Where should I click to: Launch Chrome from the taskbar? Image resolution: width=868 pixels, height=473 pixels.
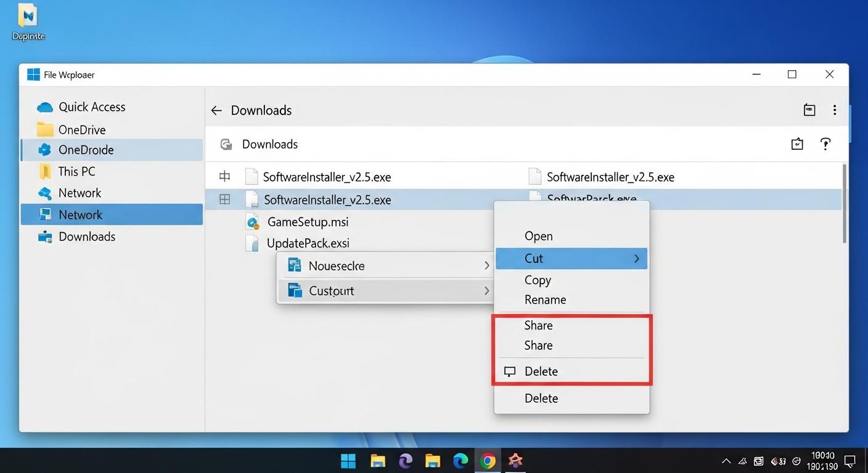coord(488,460)
